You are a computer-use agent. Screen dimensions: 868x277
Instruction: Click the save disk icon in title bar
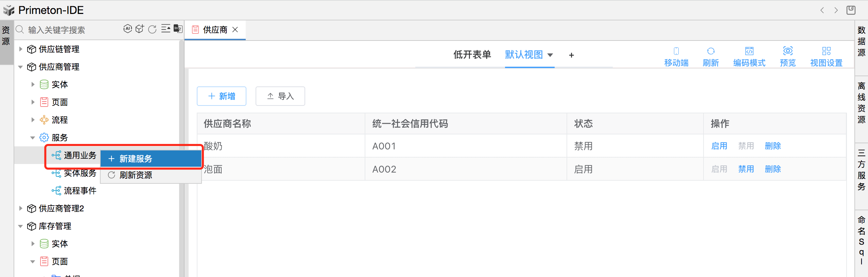pyautogui.click(x=851, y=10)
